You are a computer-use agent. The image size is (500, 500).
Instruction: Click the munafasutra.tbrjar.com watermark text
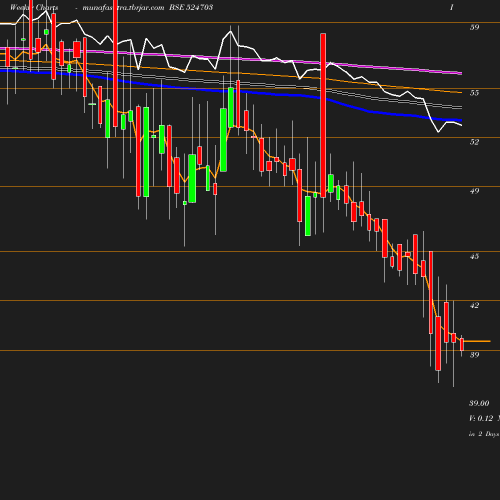[123, 8]
